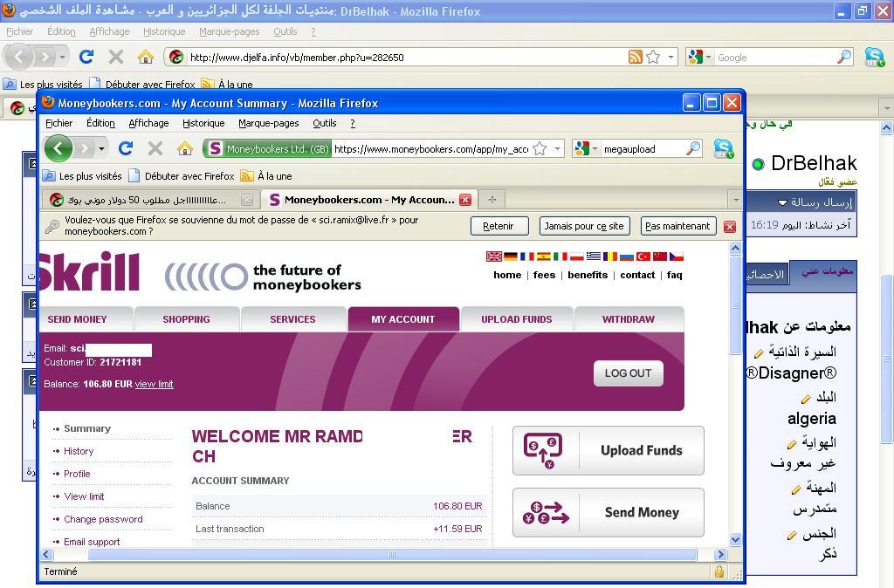
Task: Open home page icon in Moneybookers window
Action: point(185,148)
